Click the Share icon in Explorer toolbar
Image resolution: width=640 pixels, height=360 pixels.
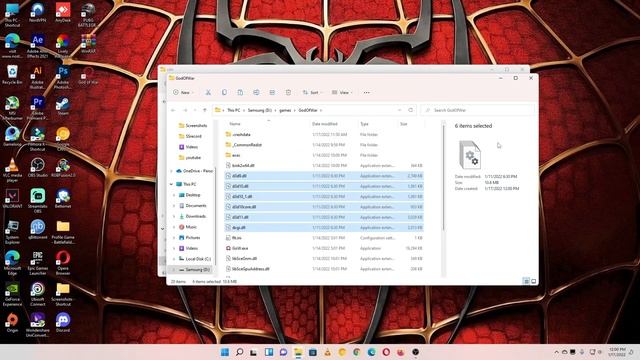click(x=272, y=93)
